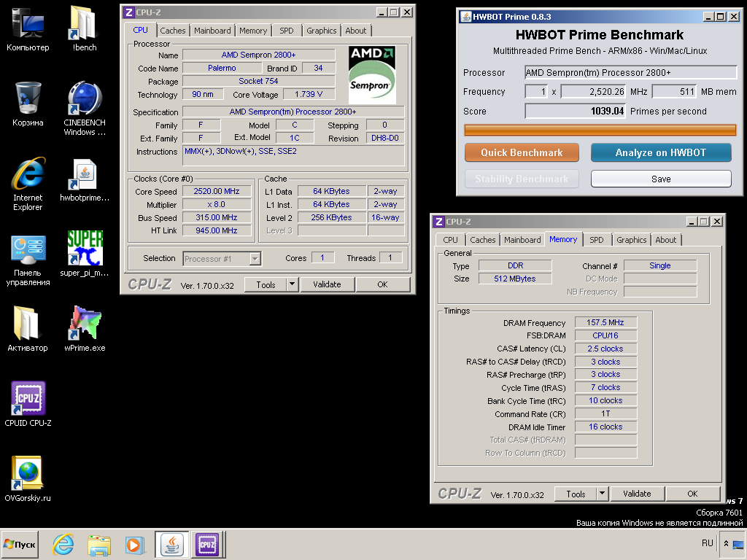Image resolution: width=747 pixels, height=560 pixels.
Task: Click the network tray icon
Action: tap(739, 544)
